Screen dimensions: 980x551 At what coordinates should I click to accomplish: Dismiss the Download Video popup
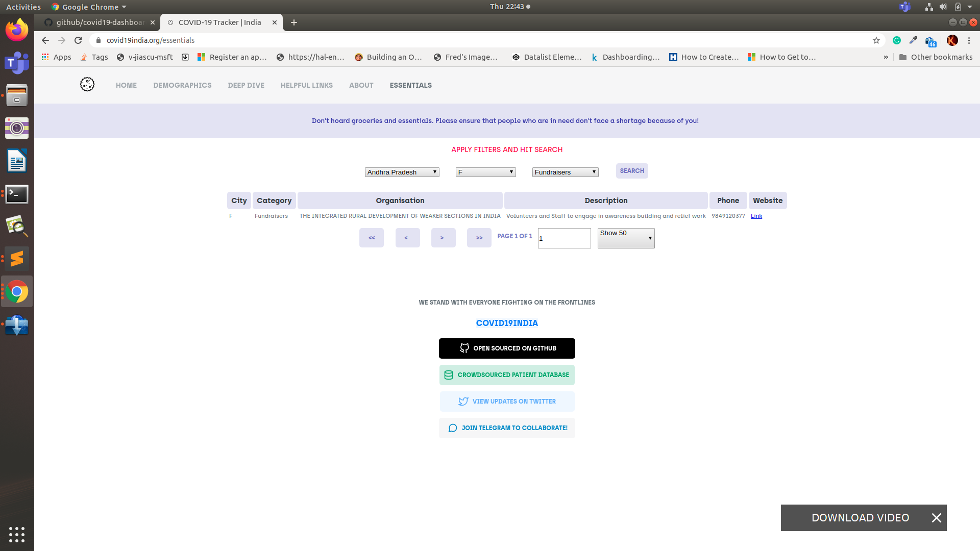tap(937, 518)
